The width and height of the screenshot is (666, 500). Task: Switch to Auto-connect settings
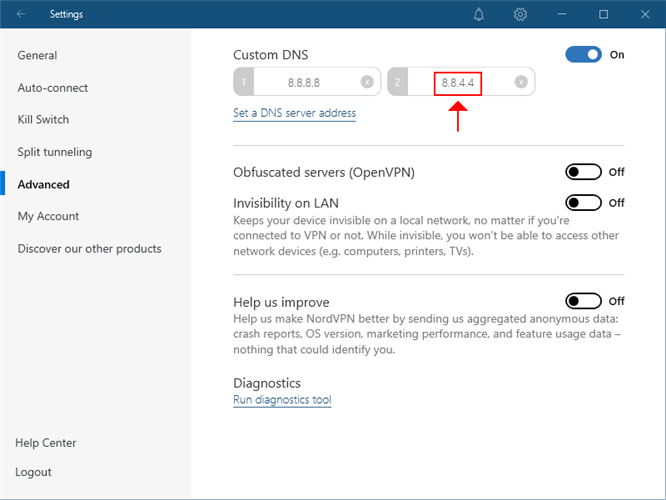point(52,88)
